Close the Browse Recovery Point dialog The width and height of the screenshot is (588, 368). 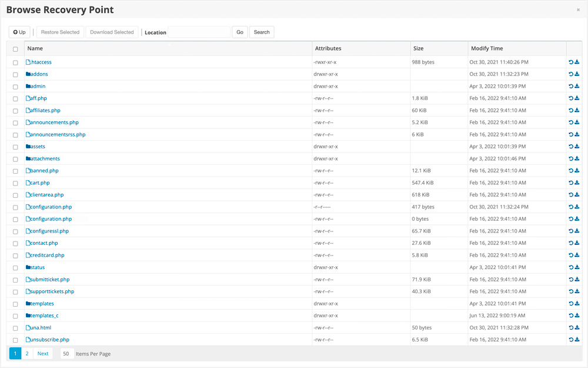pyautogui.click(x=577, y=10)
